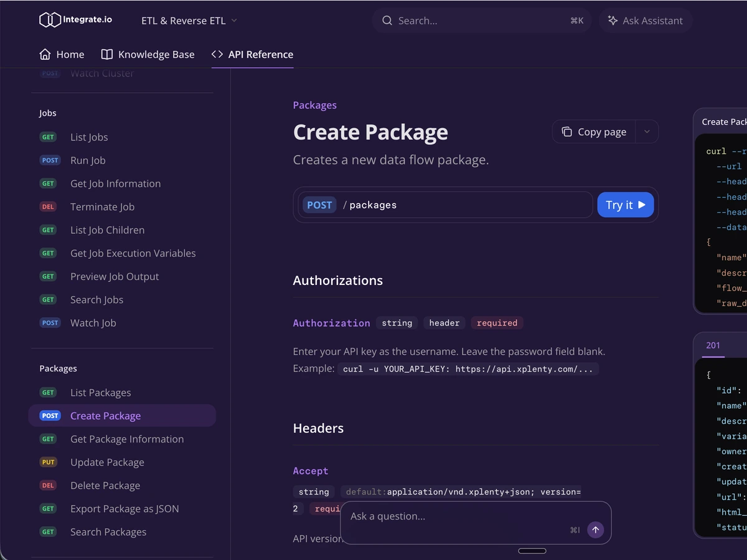Screen dimensions: 747x560
Task: Click the code brackets icon beside API Reference
Action: 217,54
